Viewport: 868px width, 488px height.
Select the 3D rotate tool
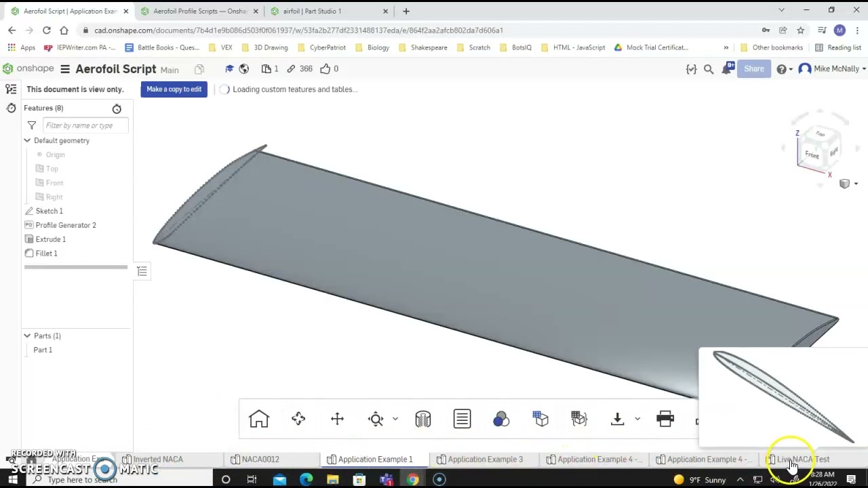(298, 419)
